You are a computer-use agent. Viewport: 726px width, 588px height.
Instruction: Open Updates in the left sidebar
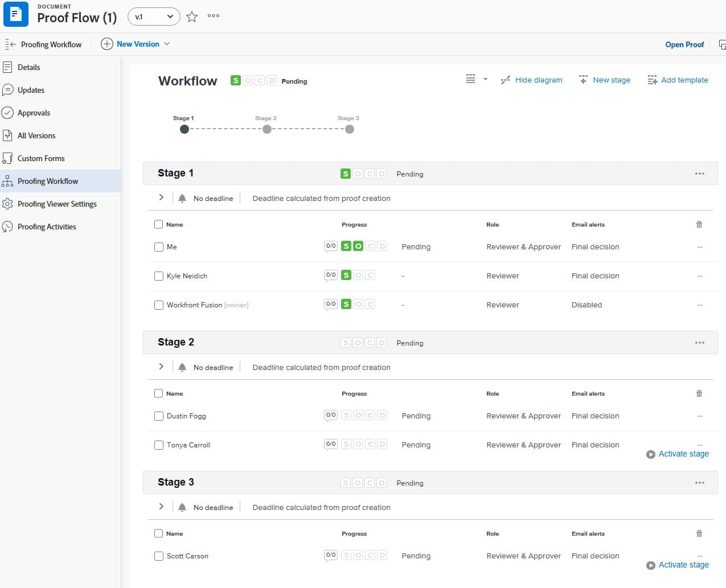60,90
